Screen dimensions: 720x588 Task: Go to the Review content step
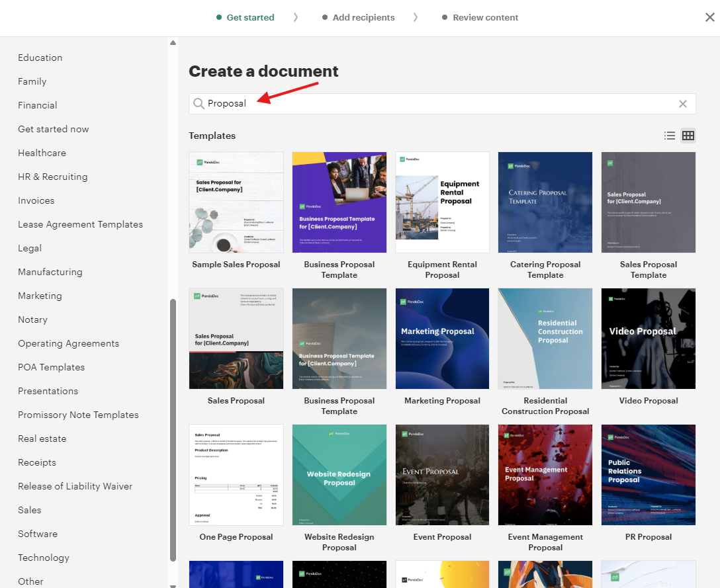[x=480, y=17]
